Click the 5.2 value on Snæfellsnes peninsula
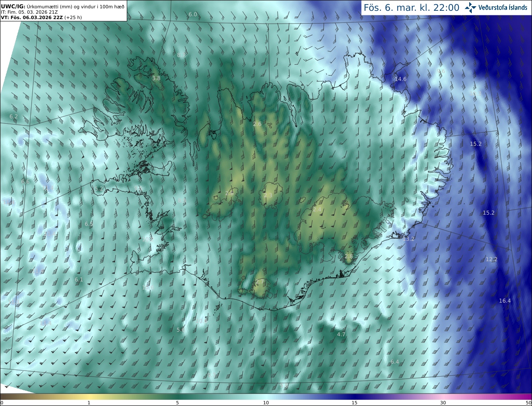532x406 pixels. (99, 188)
